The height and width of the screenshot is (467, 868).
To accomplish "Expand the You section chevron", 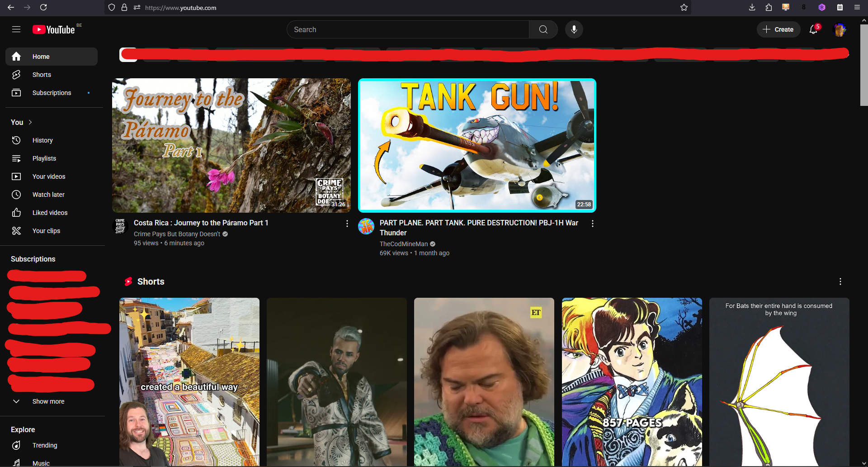I will click(30, 122).
